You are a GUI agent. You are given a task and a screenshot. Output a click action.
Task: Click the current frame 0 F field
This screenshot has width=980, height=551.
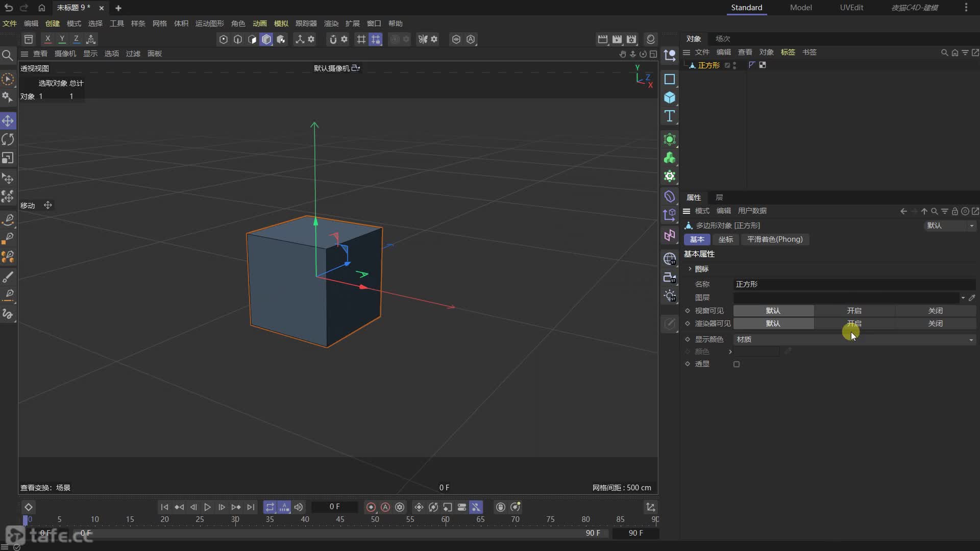(x=335, y=507)
